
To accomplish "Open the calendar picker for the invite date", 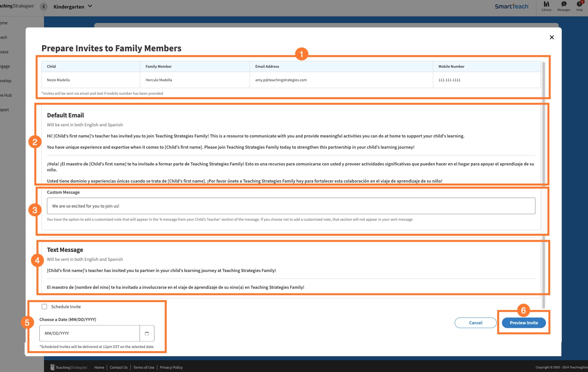I will 147,333.
